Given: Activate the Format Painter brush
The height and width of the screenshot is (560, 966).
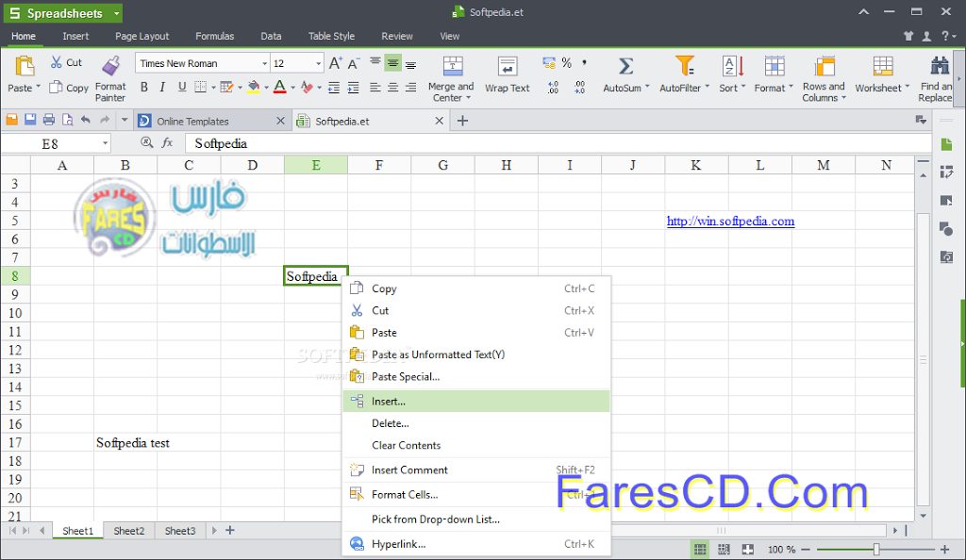Looking at the screenshot, I should pyautogui.click(x=111, y=66).
